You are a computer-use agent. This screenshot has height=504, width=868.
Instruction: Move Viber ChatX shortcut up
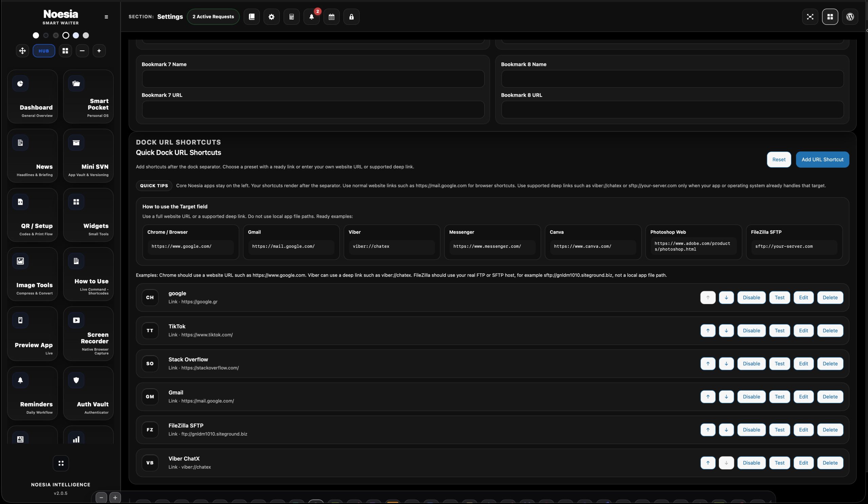(708, 463)
